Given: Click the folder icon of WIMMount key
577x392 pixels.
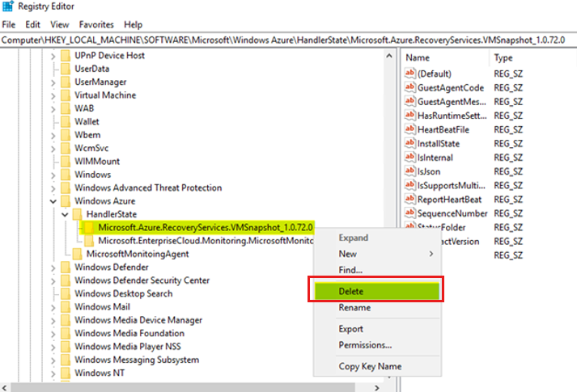Looking at the screenshot, I should (66, 162).
